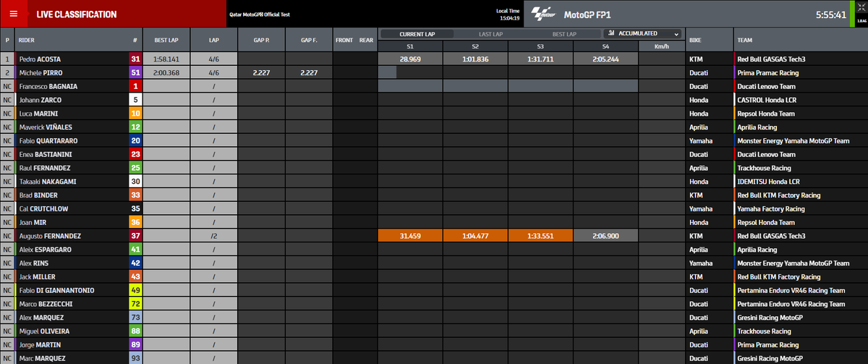Select rider Luca MARINI
Image resolution: width=868 pixels, height=364 pixels.
point(39,114)
